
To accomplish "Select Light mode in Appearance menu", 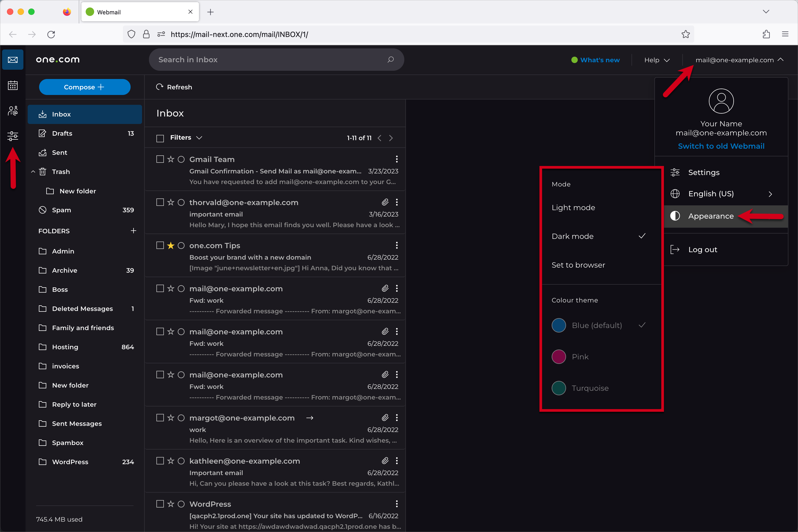I will point(573,208).
